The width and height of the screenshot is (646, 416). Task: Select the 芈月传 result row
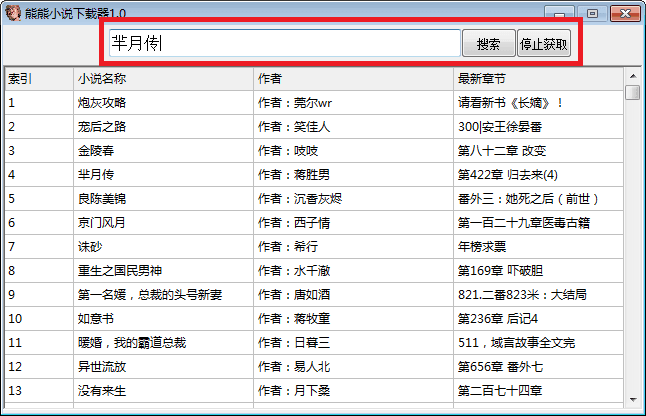(96, 174)
